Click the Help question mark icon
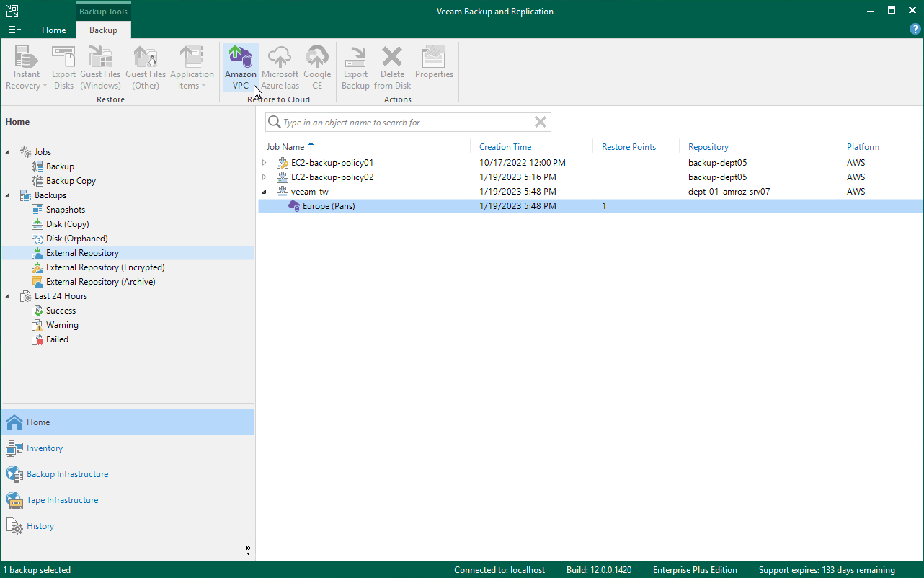This screenshot has width=924, height=578. coord(915,28)
